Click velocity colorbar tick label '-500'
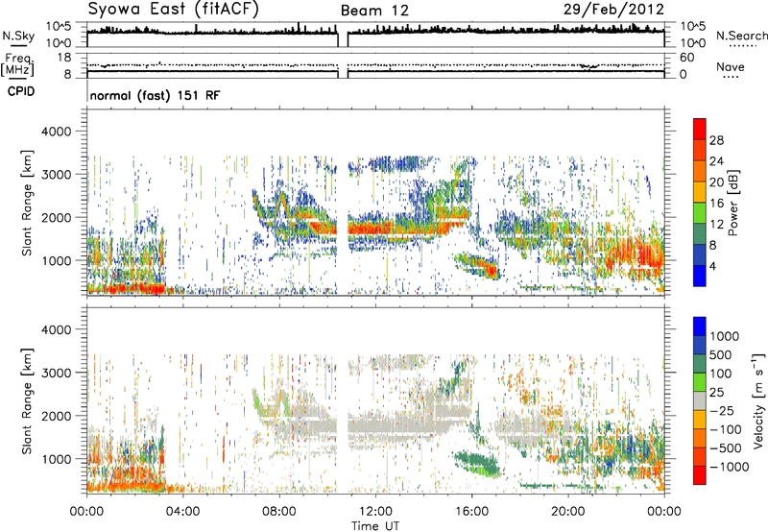This screenshot has width=768, height=532. click(x=726, y=447)
